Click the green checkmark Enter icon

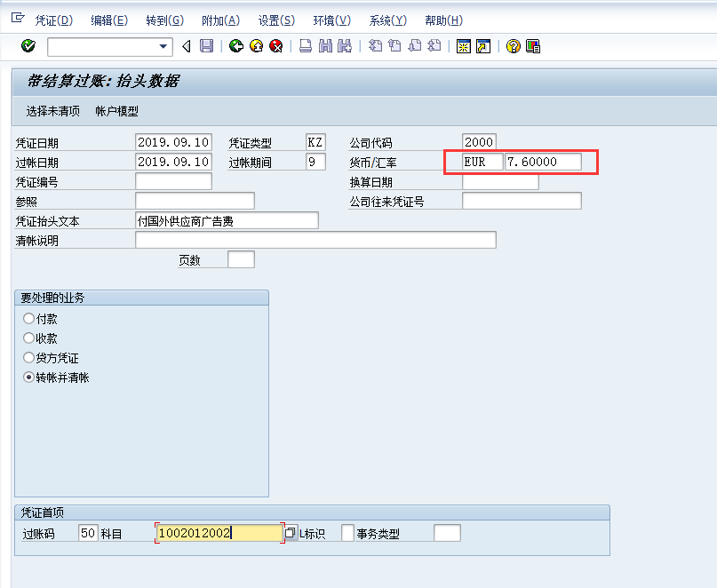tap(28, 46)
